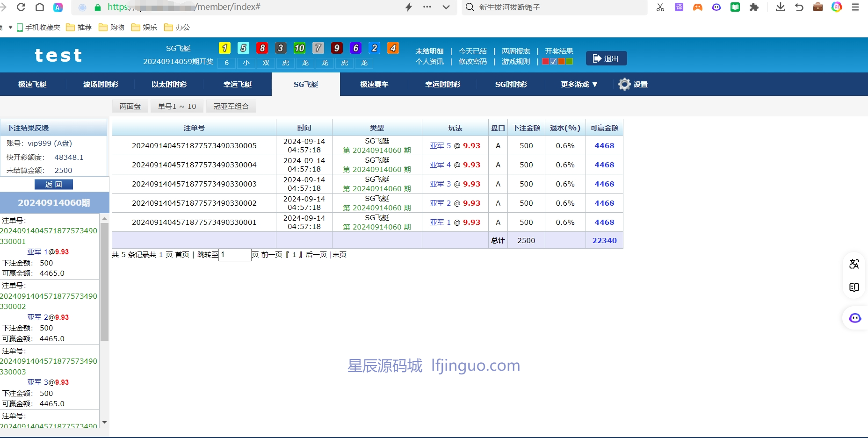The image size is (868, 438).
Task: Go to 后一页 next page
Action: 316,254
